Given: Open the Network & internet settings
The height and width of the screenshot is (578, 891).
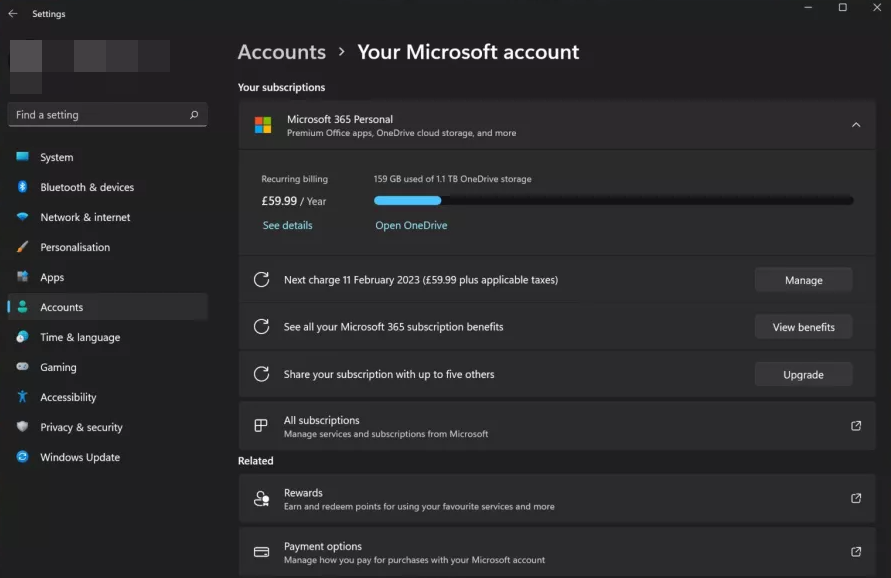Looking at the screenshot, I should coord(85,217).
